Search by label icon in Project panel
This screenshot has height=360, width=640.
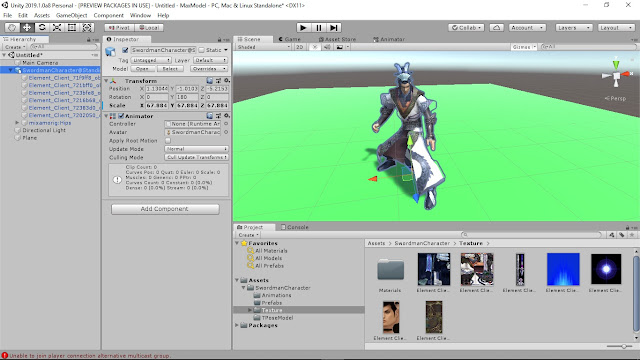coord(622,235)
